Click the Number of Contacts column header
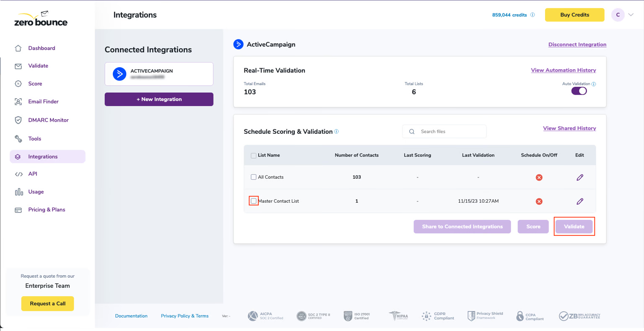 356,155
